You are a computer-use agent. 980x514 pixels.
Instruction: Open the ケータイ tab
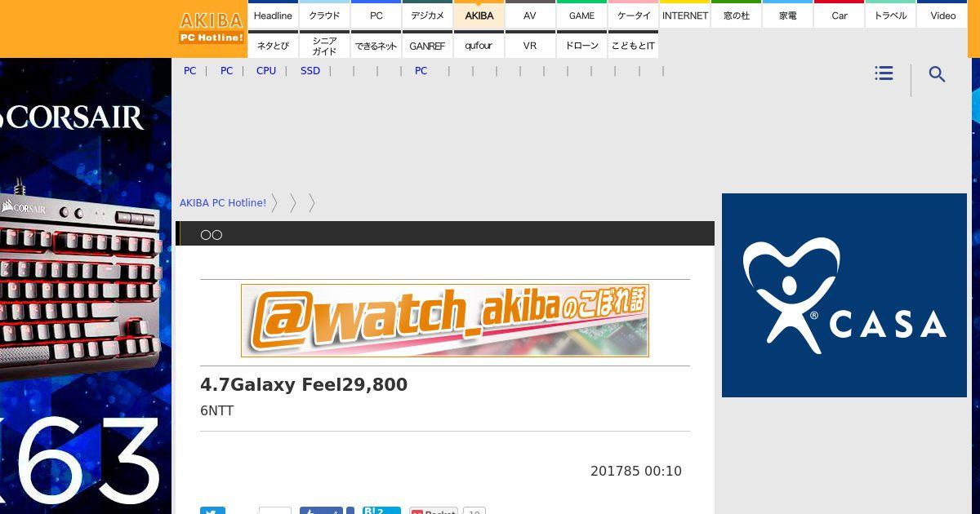point(633,15)
